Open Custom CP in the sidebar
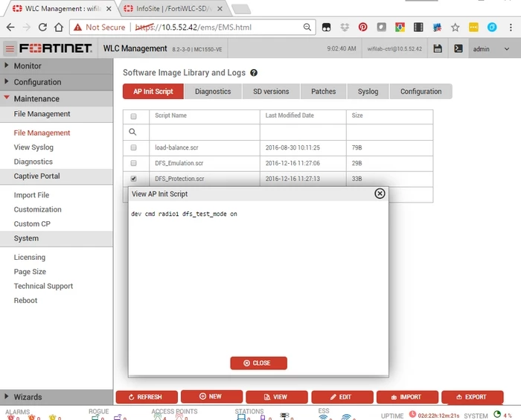Image resolution: width=521 pixels, height=420 pixels. click(x=32, y=224)
